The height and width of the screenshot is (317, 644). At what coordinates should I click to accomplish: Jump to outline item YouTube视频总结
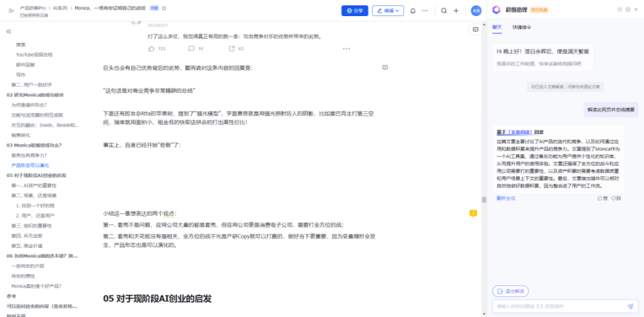coord(34,54)
